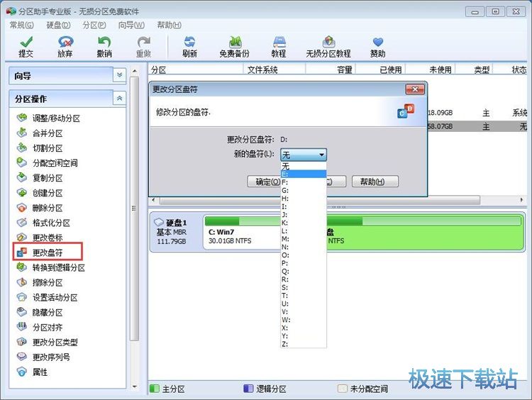Open 属性 properties operation
Image resolution: width=532 pixels, height=400 pixels.
click(x=32, y=372)
